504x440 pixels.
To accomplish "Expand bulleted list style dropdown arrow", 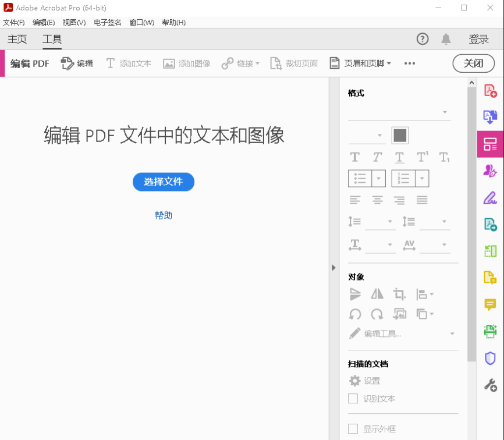I will click(x=379, y=178).
